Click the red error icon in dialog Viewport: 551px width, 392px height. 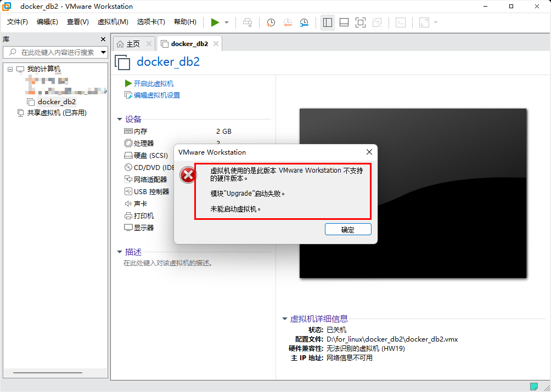[188, 175]
